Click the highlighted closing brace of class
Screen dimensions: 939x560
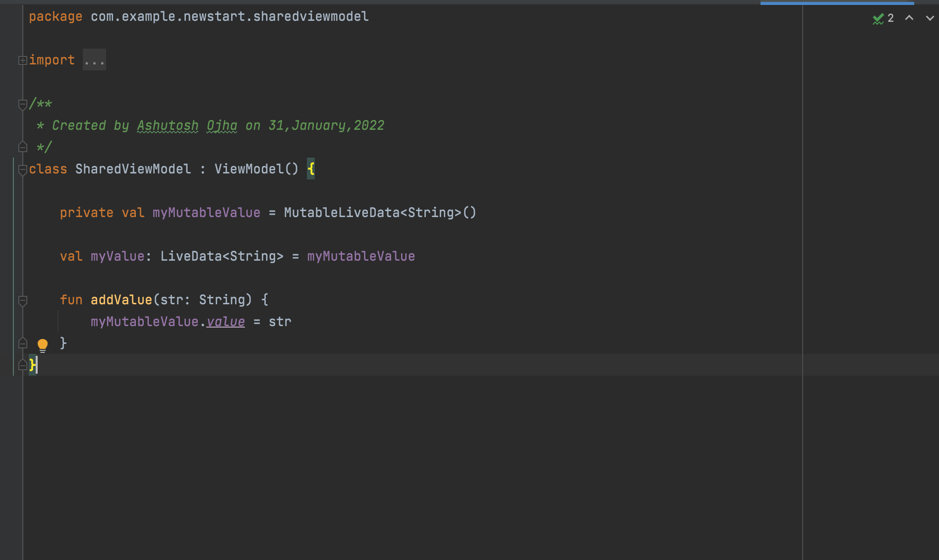(x=32, y=365)
